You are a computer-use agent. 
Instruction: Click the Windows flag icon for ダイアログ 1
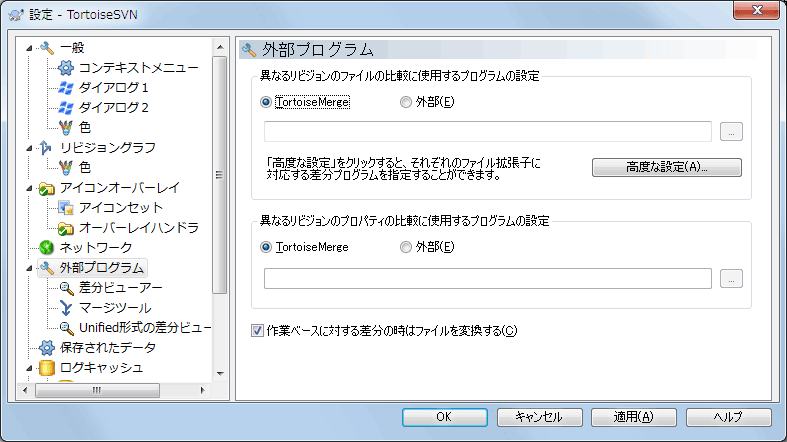[x=65, y=88]
